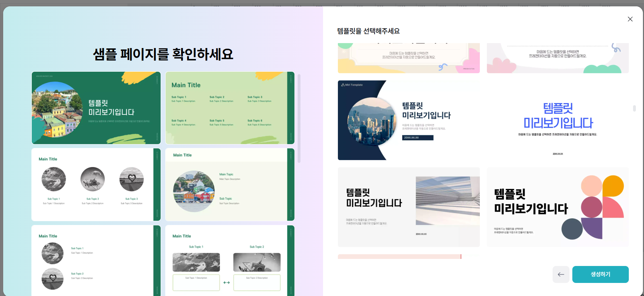The height and width of the screenshot is (296, 644).
Task: Pick the pastel cloud decorated template
Action: pyautogui.click(x=558, y=58)
